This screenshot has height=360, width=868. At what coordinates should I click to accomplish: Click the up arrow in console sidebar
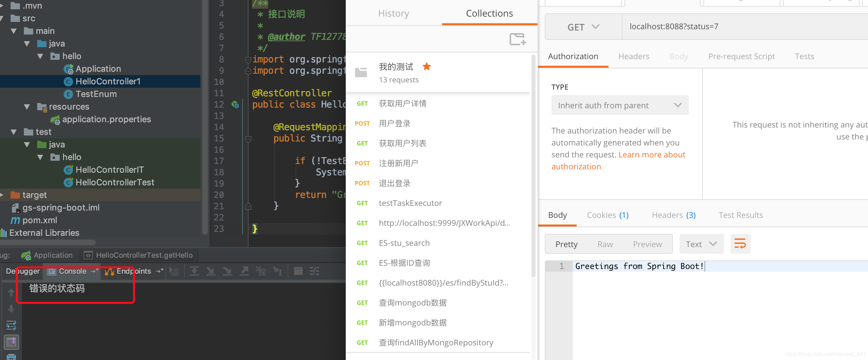point(11,292)
